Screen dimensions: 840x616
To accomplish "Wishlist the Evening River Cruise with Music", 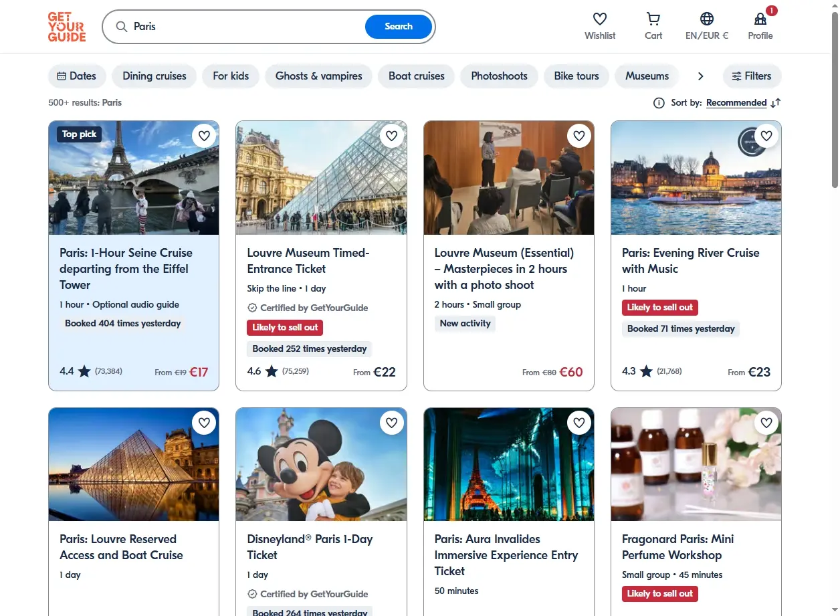I will (x=766, y=136).
